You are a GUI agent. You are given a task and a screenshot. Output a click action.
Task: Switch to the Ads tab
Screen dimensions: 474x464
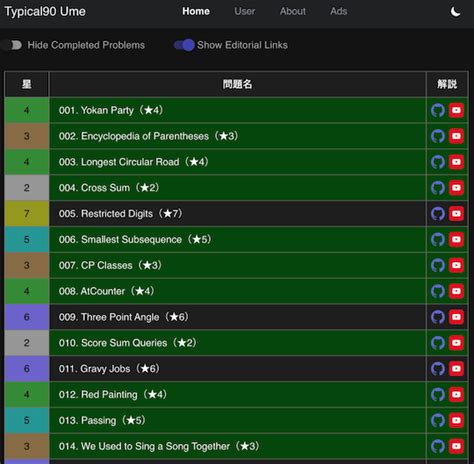coord(339,11)
